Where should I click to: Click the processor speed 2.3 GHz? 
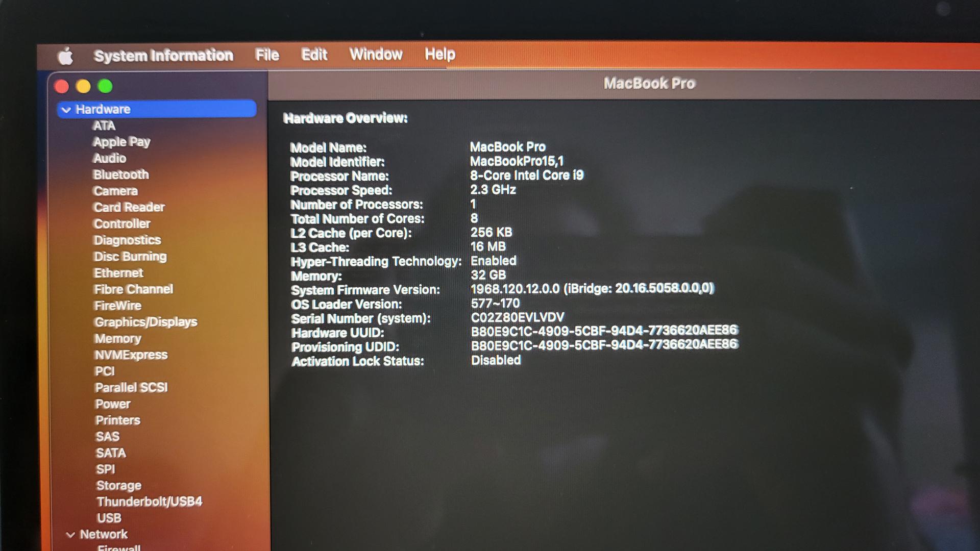click(x=493, y=190)
